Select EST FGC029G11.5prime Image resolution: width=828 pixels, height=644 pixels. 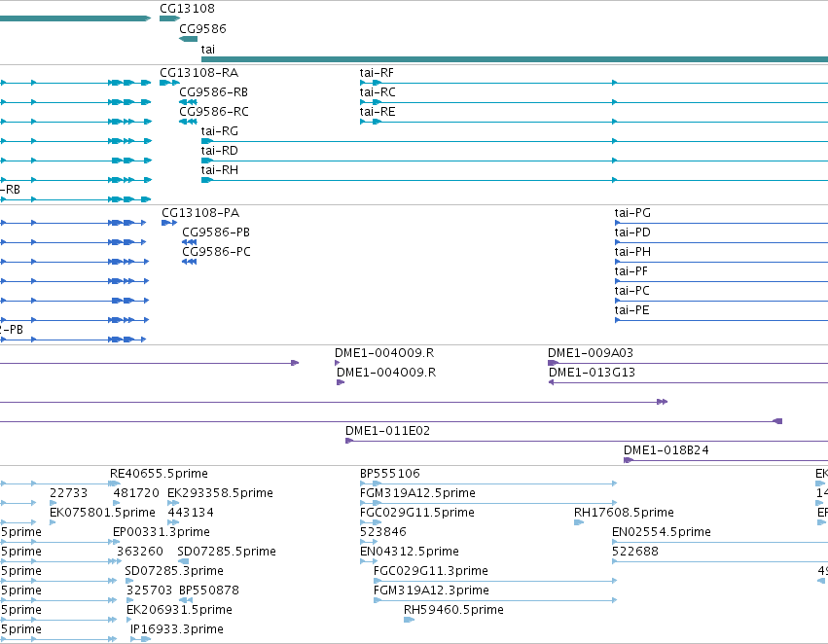416,513
